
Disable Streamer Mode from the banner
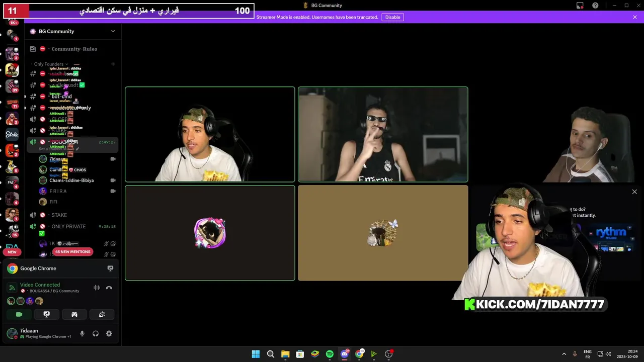point(392,17)
